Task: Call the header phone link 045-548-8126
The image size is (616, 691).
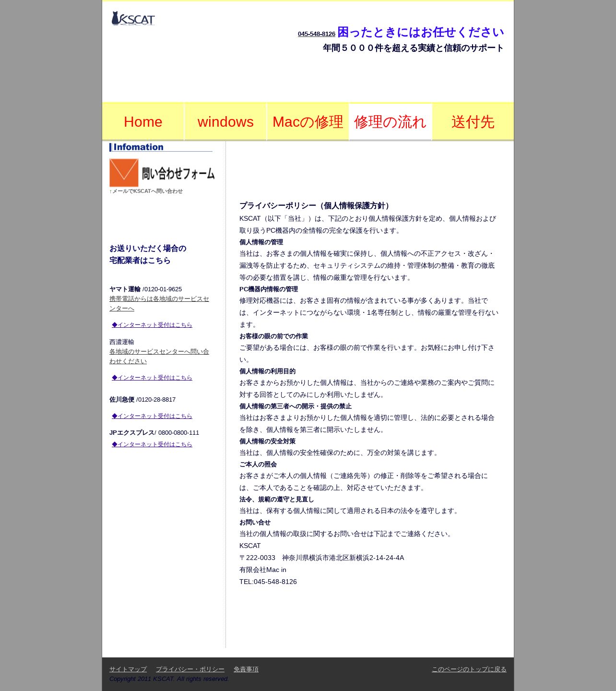Action: pyautogui.click(x=317, y=34)
